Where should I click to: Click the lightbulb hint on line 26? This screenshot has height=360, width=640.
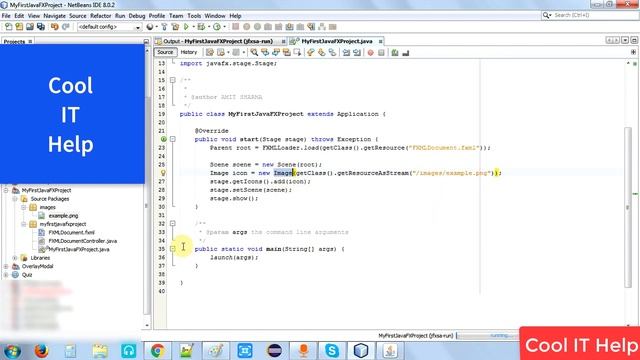pyautogui.click(x=163, y=173)
